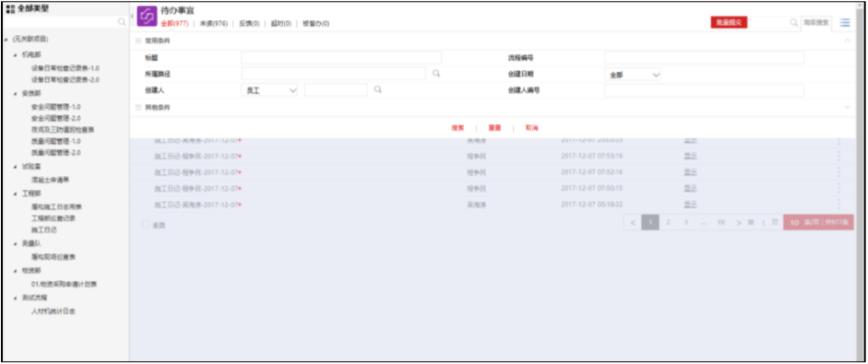Open 人材机统计日志 in the tree
Viewport: 868px width, 364px height.
54,311
